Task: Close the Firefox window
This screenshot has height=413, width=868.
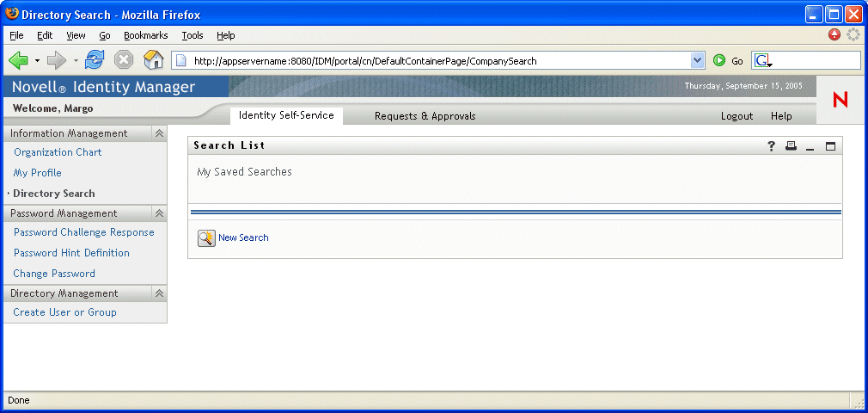Action: (x=854, y=14)
